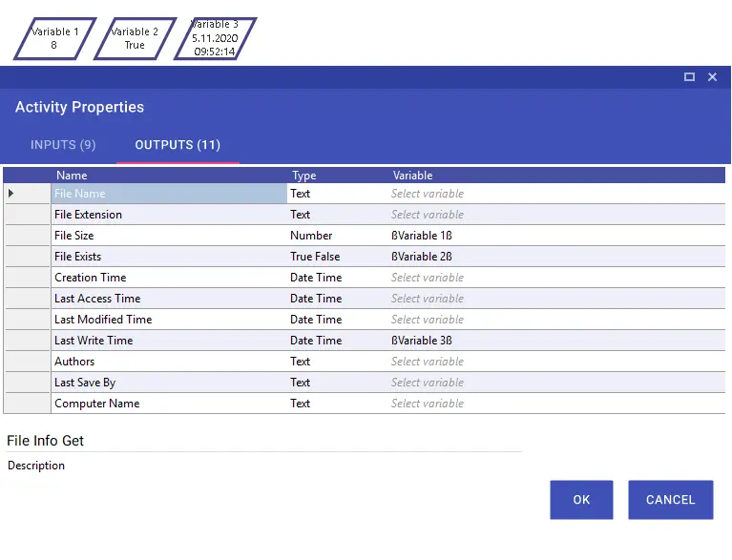Click the Last Save By name cell
This screenshot has height=560, width=732.
coord(169,383)
